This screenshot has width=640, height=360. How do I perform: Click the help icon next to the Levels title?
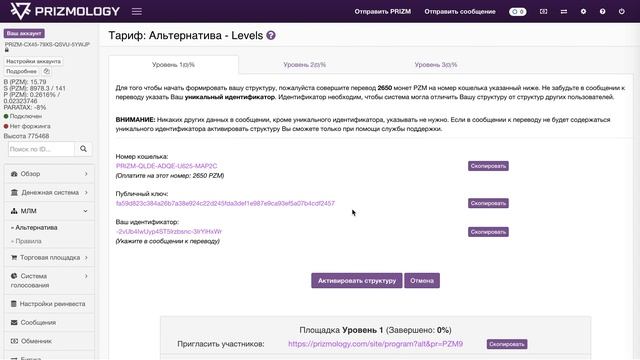point(271,36)
